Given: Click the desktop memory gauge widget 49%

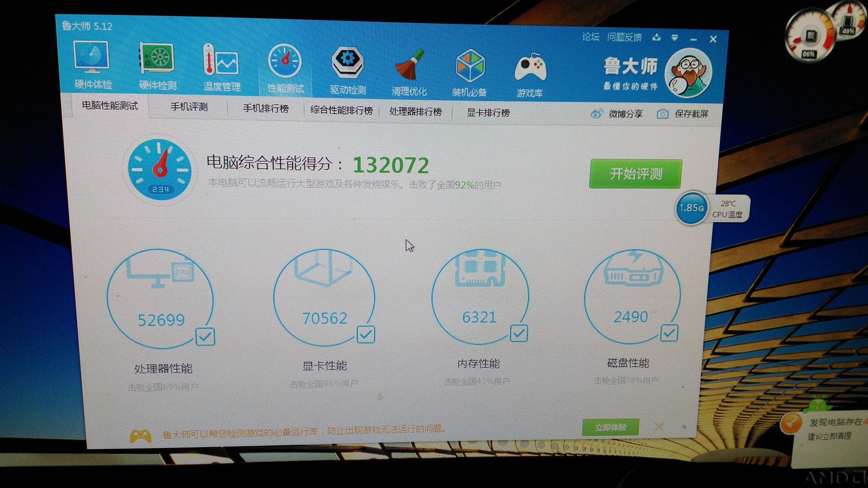Looking at the screenshot, I should pos(849,20).
